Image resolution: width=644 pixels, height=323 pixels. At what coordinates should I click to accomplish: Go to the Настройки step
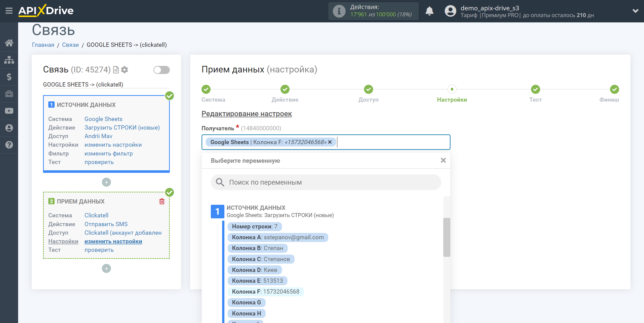(452, 89)
